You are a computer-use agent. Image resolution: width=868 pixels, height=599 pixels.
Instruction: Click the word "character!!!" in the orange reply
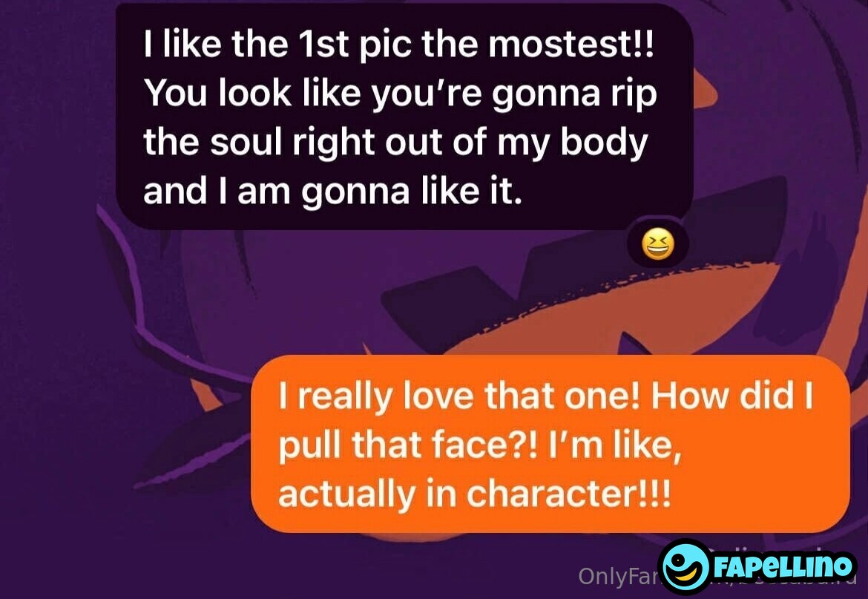(x=568, y=494)
